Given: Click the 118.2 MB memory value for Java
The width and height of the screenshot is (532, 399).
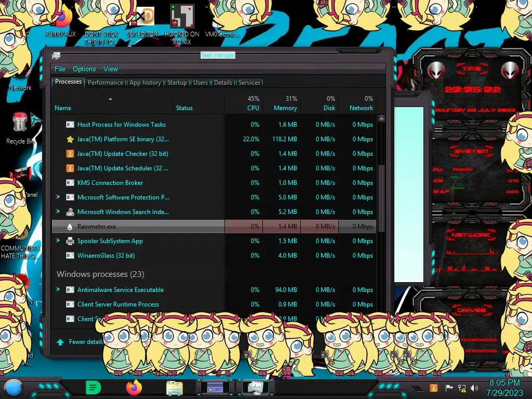Looking at the screenshot, I should tap(284, 139).
